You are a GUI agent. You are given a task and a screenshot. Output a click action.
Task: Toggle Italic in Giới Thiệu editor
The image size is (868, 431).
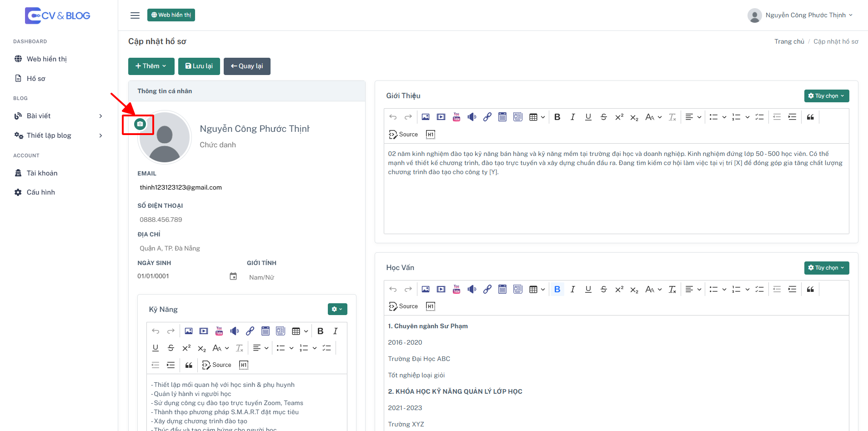(x=573, y=117)
